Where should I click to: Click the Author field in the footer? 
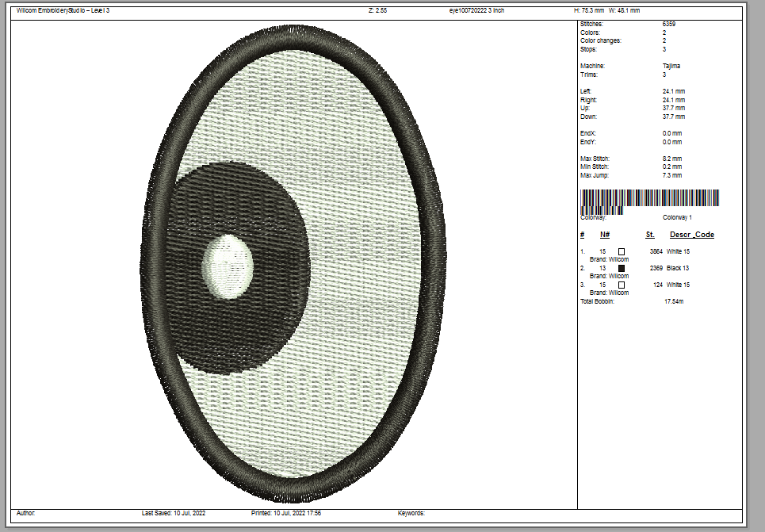(25, 514)
